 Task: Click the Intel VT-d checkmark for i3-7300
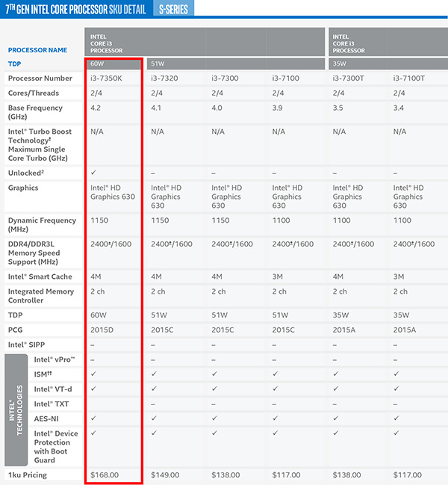coord(214,388)
